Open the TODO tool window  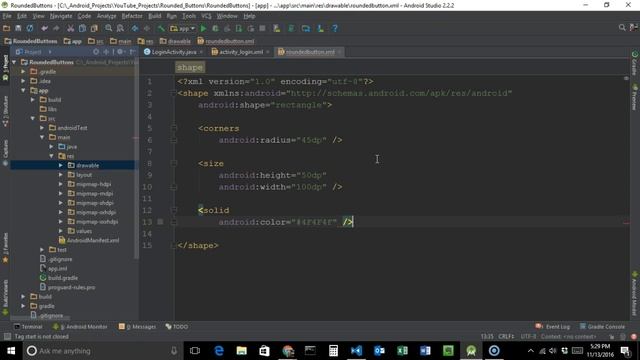(x=177, y=327)
